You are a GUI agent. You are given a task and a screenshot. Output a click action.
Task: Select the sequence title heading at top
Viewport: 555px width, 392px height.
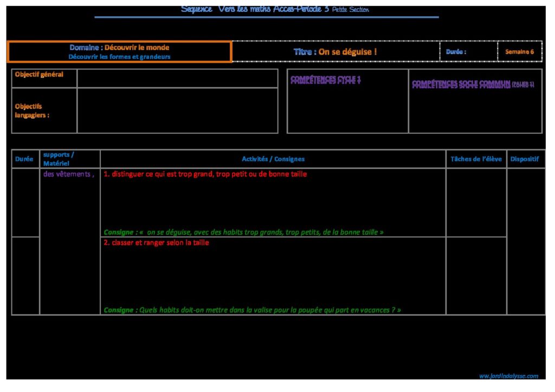click(x=275, y=9)
